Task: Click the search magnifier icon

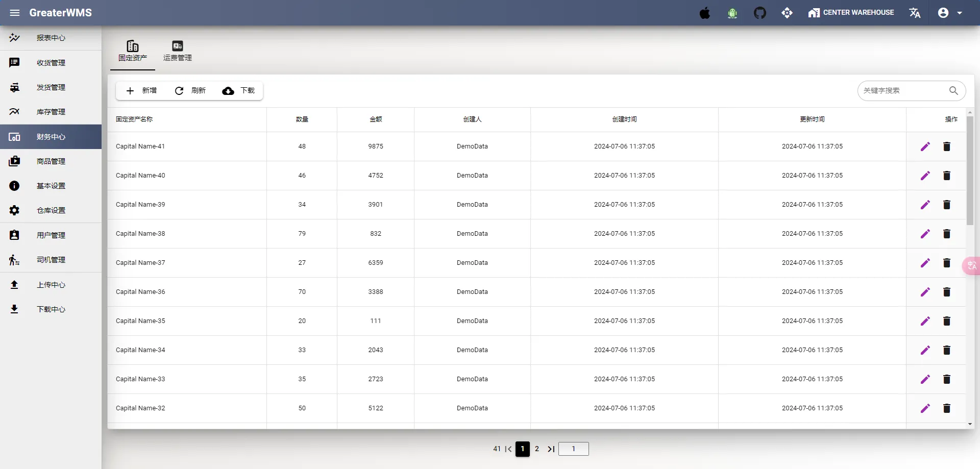Action: (953, 90)
